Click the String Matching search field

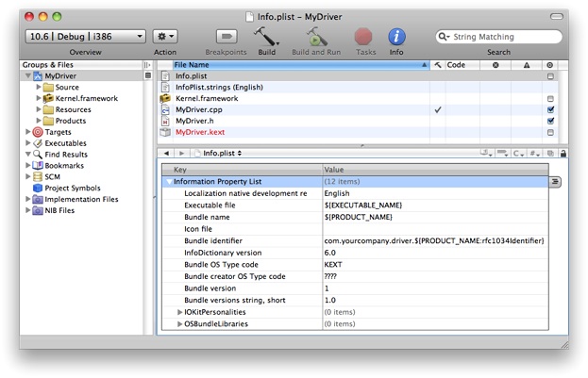tap(500, 36)
